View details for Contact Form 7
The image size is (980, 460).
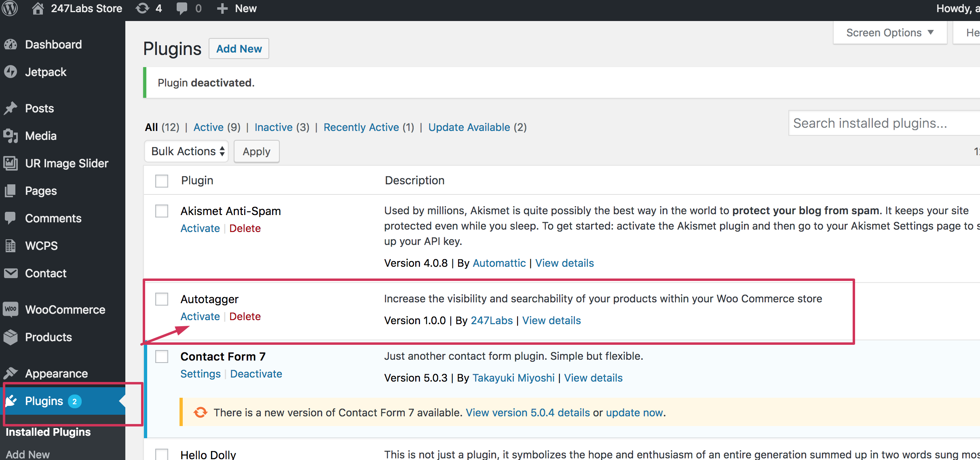pos(593,378)
